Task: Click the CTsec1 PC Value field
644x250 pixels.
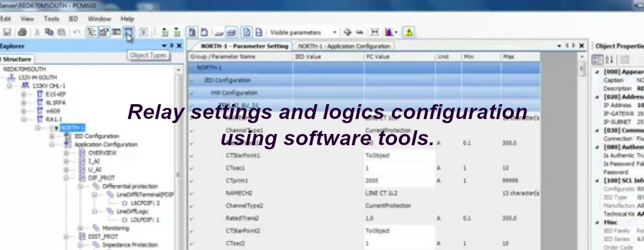Action: (399, 168)
